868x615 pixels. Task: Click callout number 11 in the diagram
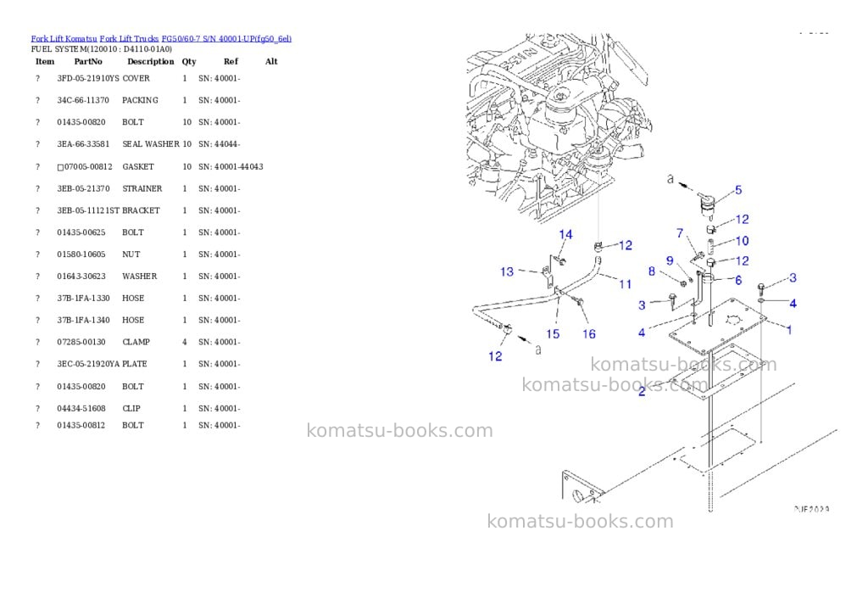pyautogui.click(x=626, y=284)
